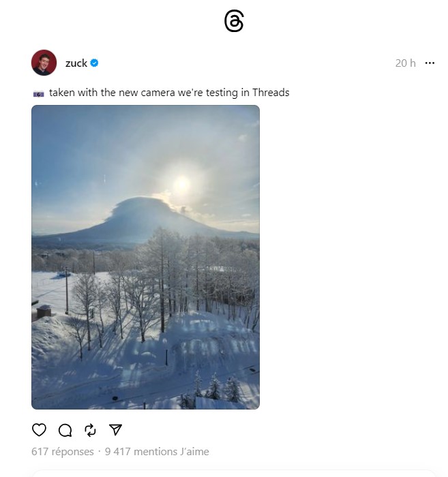Screen dimensions: 448x477
Task: Click the partially visible card below stats
Action: (x=234, y=474)
